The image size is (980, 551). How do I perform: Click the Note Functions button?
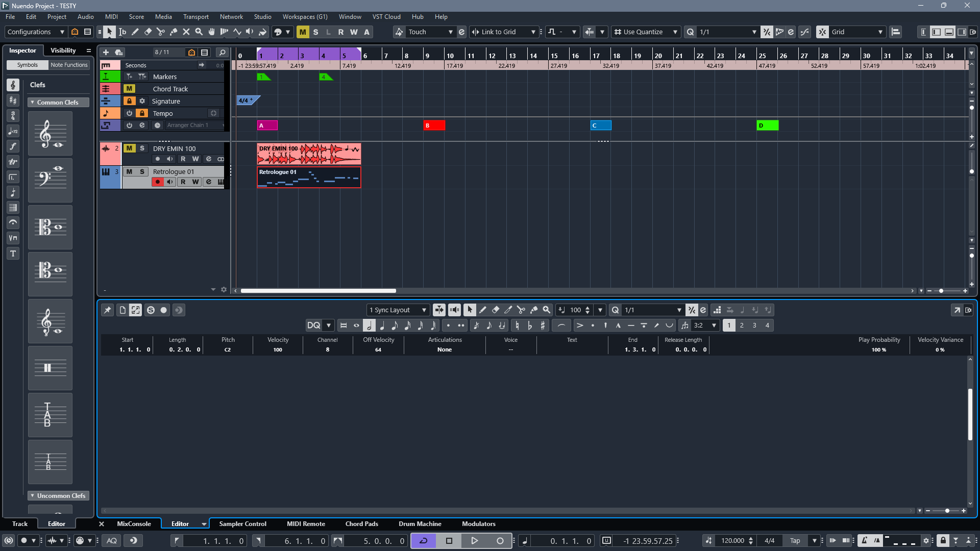coord(69,65)
